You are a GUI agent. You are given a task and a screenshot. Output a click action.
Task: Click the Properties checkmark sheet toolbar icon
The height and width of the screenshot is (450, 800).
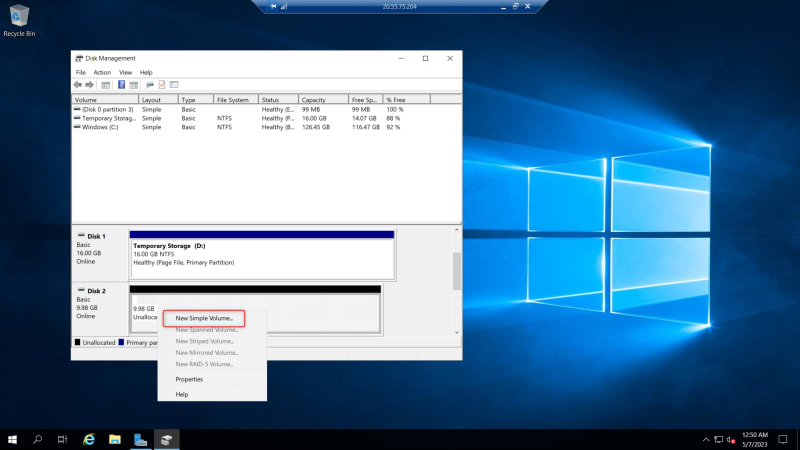162,85
